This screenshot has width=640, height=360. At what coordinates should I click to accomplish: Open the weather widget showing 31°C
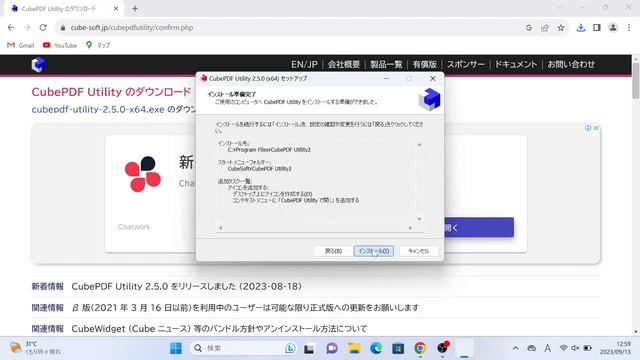pos(36,348)
